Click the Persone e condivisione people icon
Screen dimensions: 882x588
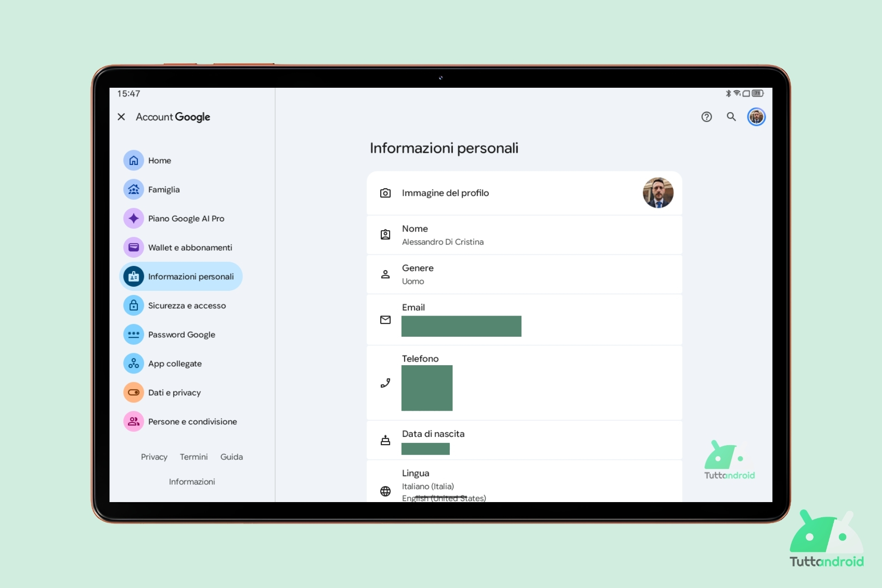[x=134, y=421]
